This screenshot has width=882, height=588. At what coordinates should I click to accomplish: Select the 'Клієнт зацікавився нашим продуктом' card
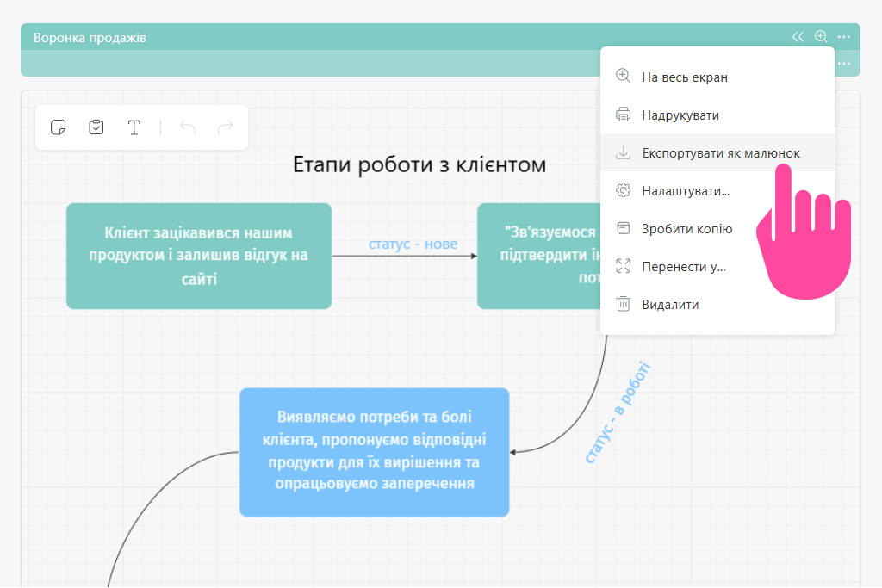tap(199, 256)
